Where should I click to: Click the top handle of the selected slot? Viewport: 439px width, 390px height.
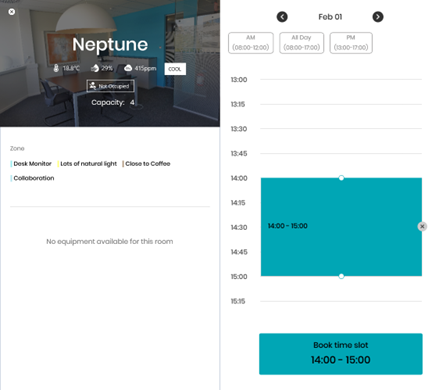[341, 178]
